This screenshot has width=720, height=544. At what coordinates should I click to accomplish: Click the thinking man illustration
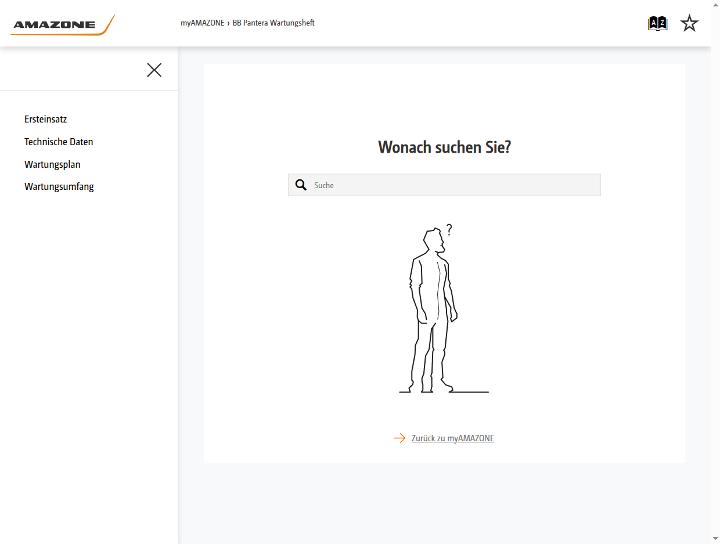pyautogui.click(x=444, y=308)
